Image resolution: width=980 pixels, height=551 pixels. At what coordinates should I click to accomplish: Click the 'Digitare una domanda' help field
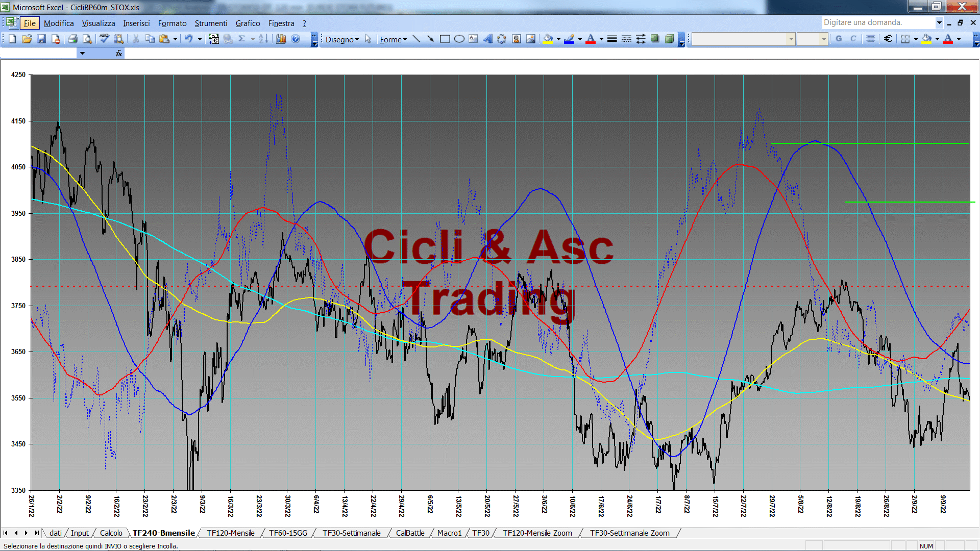pos(878,22)
